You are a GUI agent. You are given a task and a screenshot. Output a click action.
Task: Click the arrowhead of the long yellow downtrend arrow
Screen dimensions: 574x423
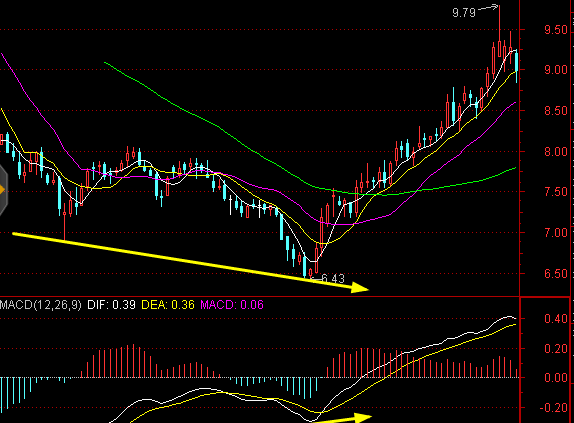360,287
